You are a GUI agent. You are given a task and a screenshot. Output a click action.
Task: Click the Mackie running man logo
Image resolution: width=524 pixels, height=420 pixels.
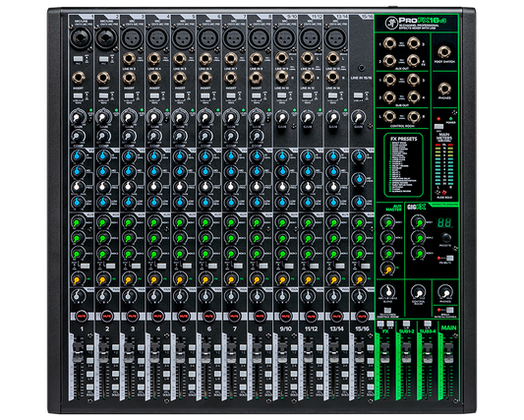pos(390,23)
